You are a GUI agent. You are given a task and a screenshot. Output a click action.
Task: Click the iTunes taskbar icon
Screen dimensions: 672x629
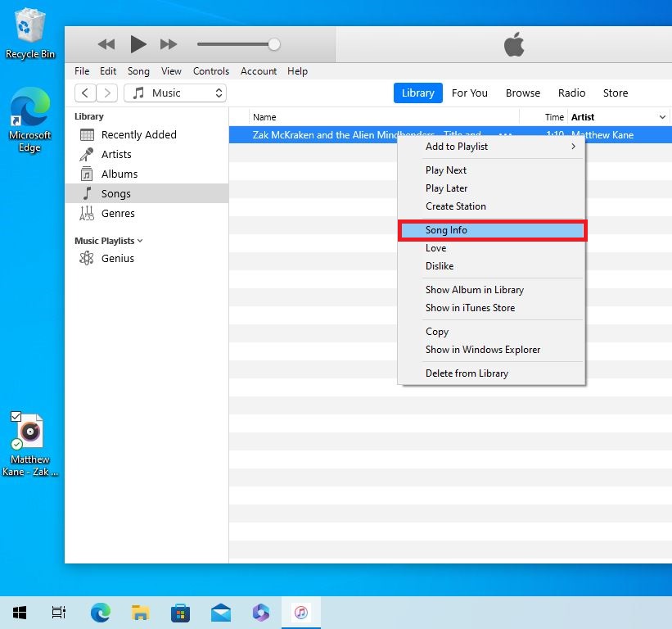click(x=301, y=613)
